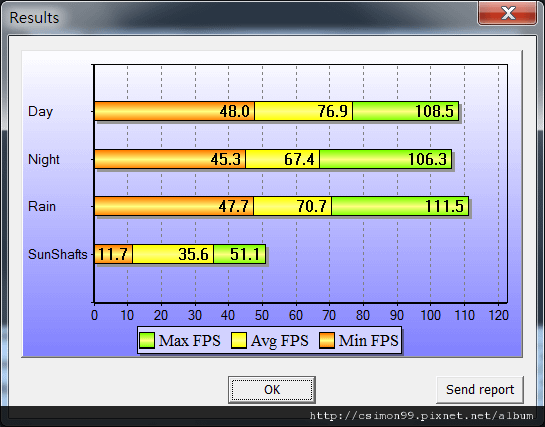Viewport: 545px width, 427px height.
Task: Click the SunShafts max value 51.1
Action: (245, 254)
